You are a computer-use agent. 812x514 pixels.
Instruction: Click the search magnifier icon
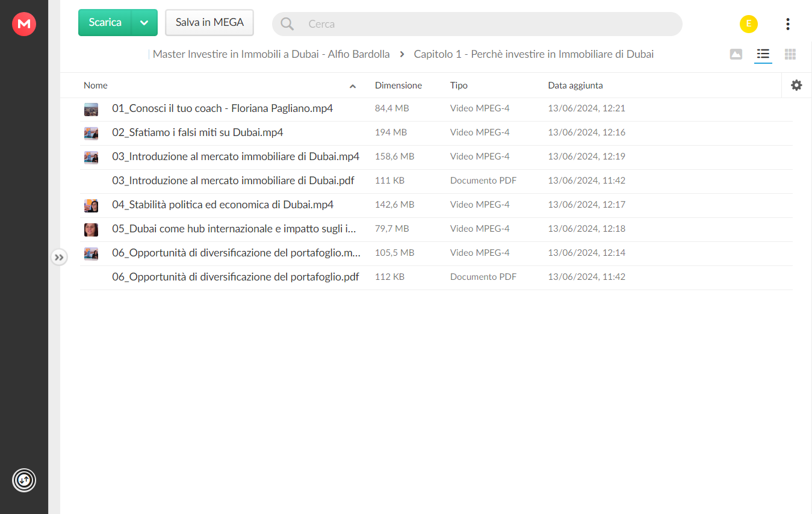click(288, 24)
